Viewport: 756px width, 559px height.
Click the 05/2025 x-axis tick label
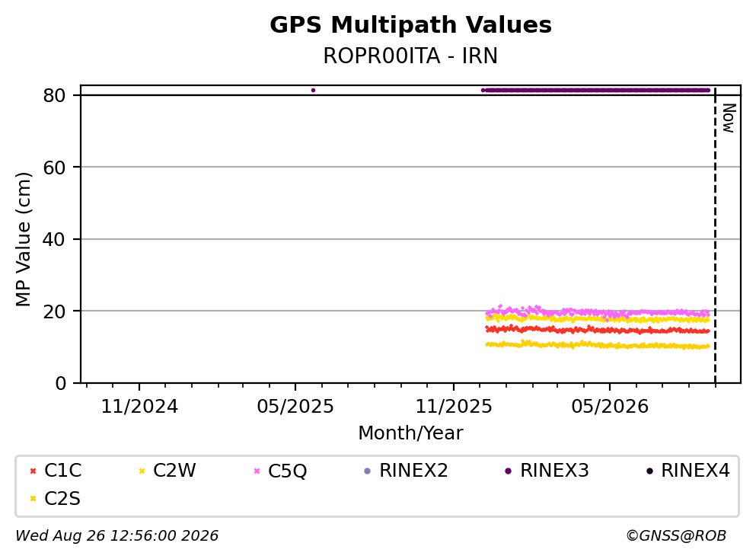pos(295,407)
